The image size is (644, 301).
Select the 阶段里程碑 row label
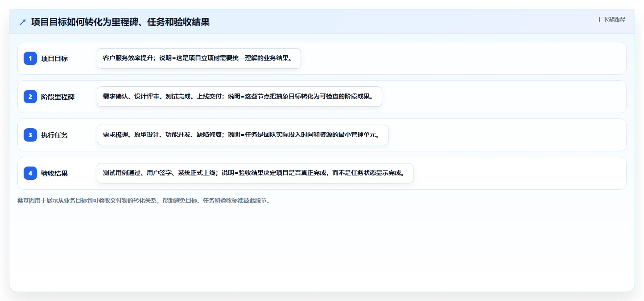tap(58, 97)
